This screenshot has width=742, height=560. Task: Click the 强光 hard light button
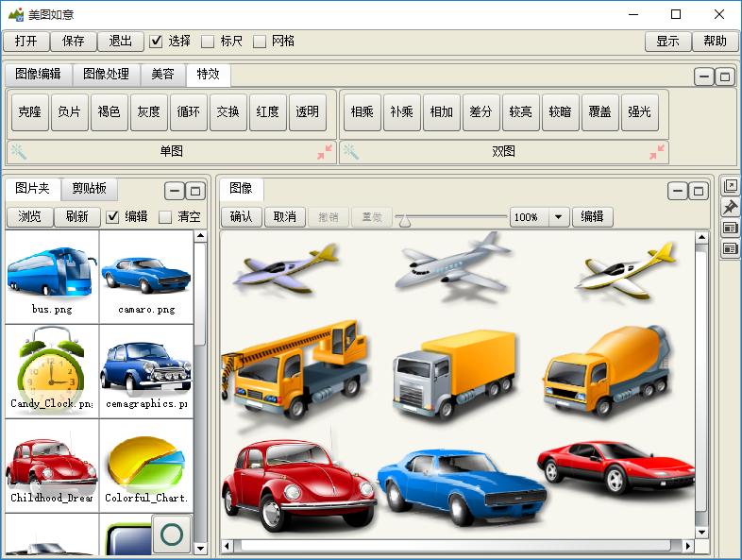640,112
